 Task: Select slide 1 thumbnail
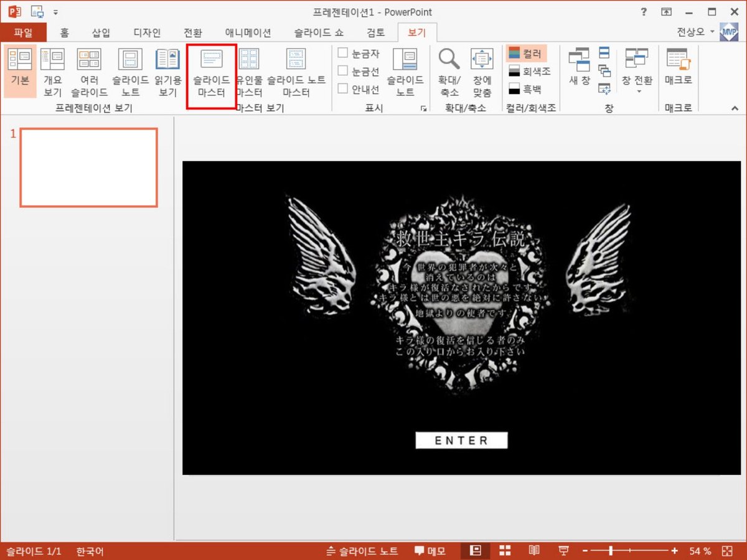click(88, 167)
